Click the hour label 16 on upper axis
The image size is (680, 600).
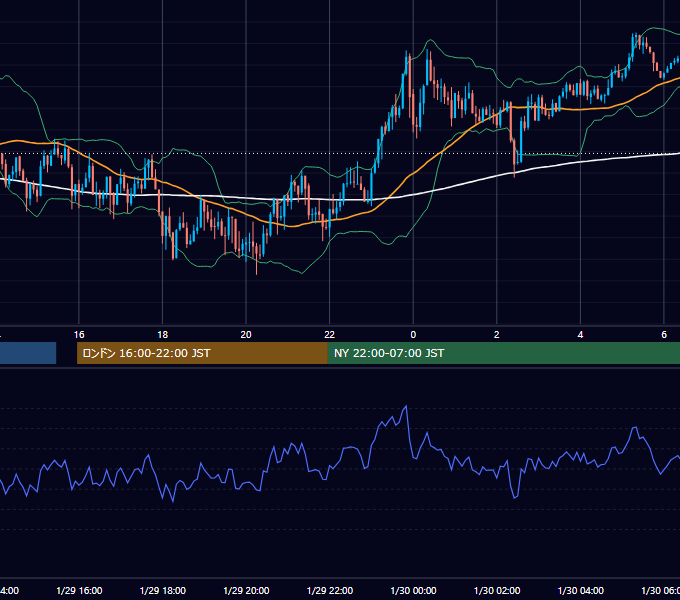tap(79, 334)
